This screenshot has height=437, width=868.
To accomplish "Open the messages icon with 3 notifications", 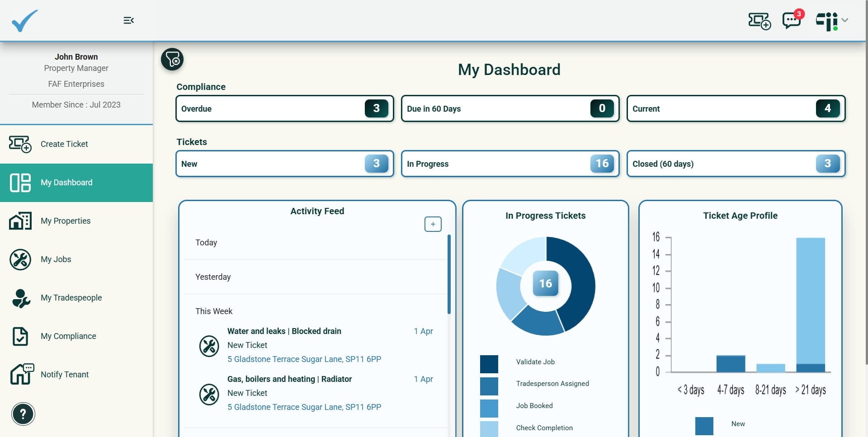I will (x=791, y=21).
